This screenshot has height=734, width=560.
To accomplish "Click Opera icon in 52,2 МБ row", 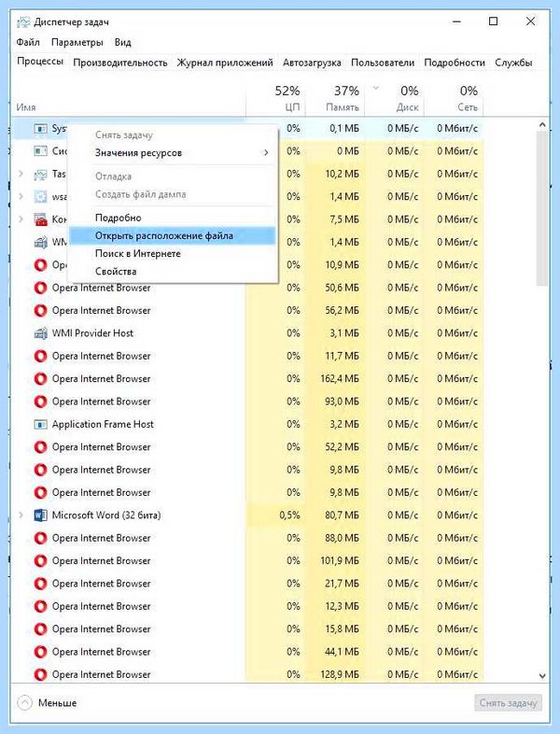I will coord(41,447).
